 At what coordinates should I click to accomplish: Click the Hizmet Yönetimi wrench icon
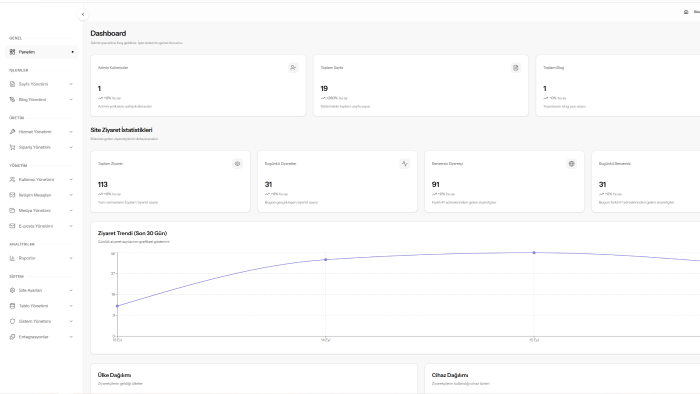[x=12, y=132]
